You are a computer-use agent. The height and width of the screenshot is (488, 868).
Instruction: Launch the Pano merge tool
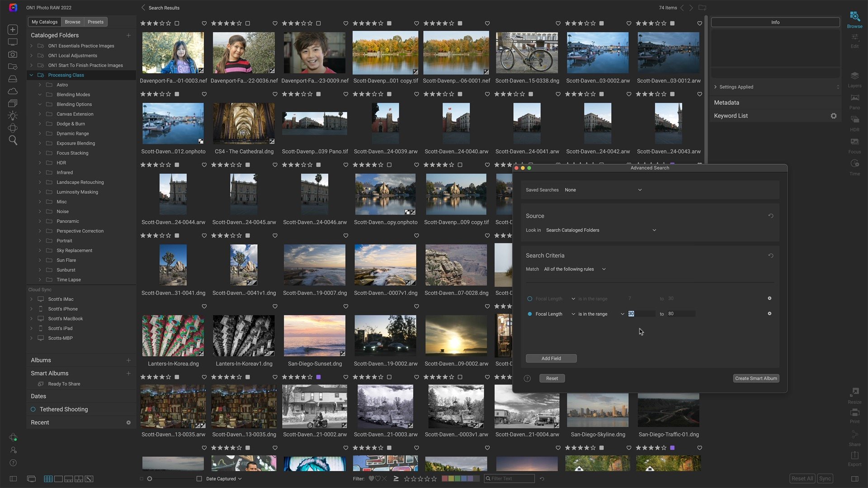click(x=854, y=101)
